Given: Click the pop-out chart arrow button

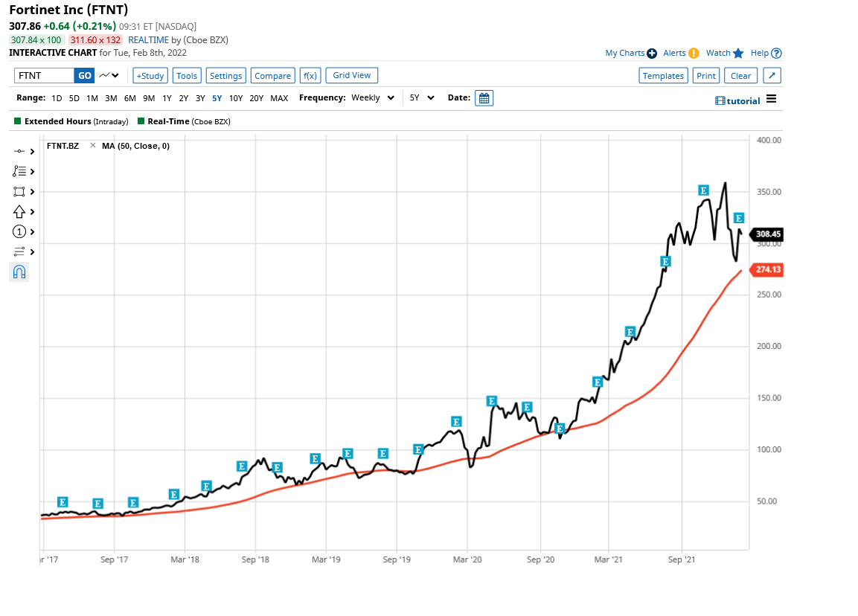Looking at the screenshot, I should [x=772, y=75].
